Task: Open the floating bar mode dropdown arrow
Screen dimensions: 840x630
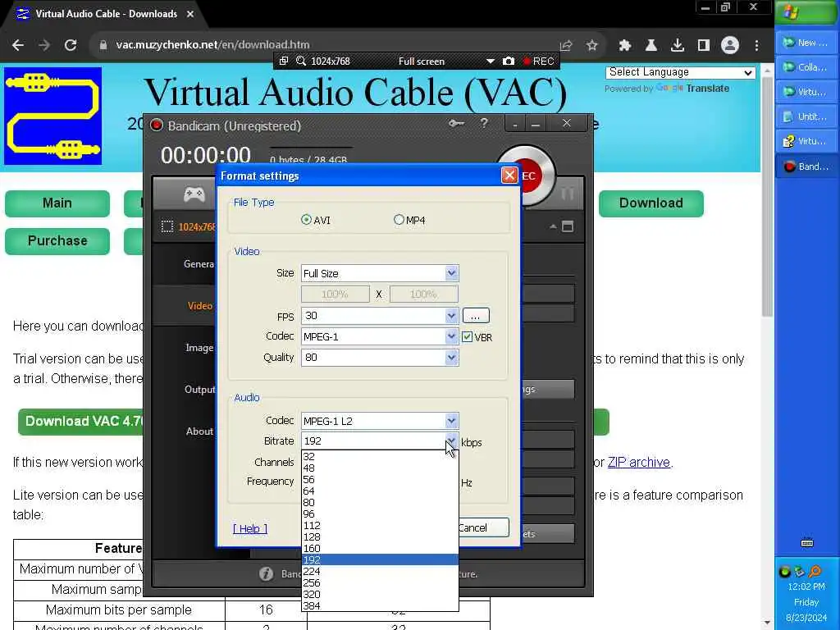Action: [x=491, y=61]
